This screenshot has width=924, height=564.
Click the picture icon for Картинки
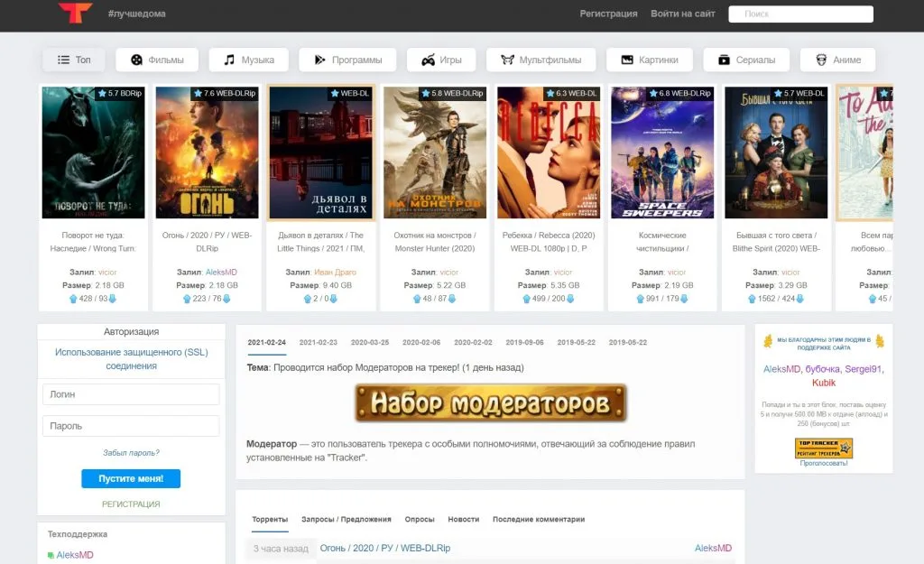pyautogui.click(x=627, y=60)
